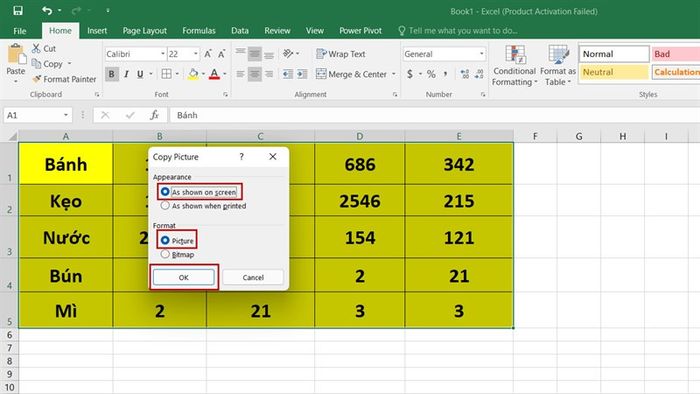Confirm Copy Picture with OK
700x394 pixels.
[183, 277]
